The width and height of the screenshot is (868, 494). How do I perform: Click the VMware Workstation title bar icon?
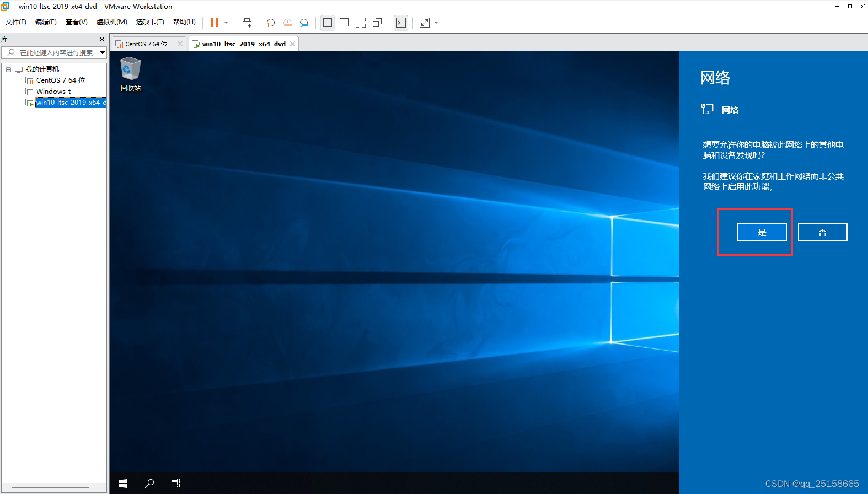(6, 6)
